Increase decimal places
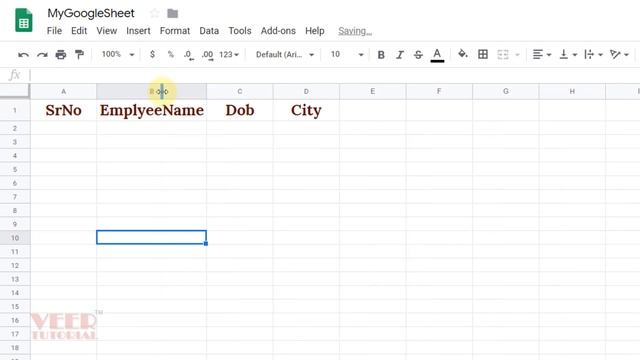 pos(207,55)
